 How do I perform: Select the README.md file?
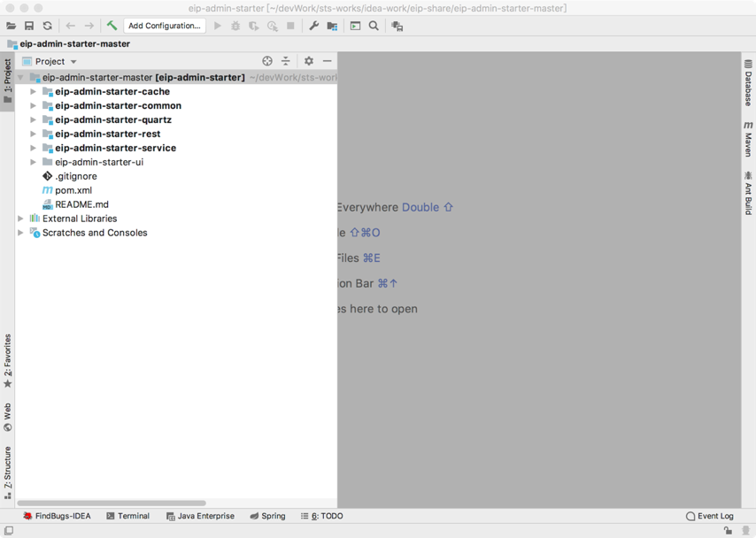[x=81, y=204]
